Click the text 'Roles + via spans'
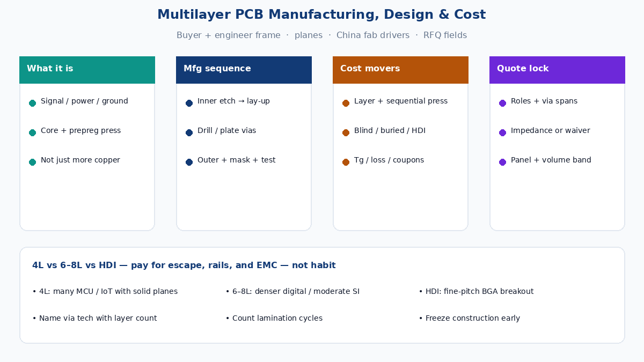Image resolution: width=644 pixels, height=362 pixels. pyautogui.click(x=544, y=101)
